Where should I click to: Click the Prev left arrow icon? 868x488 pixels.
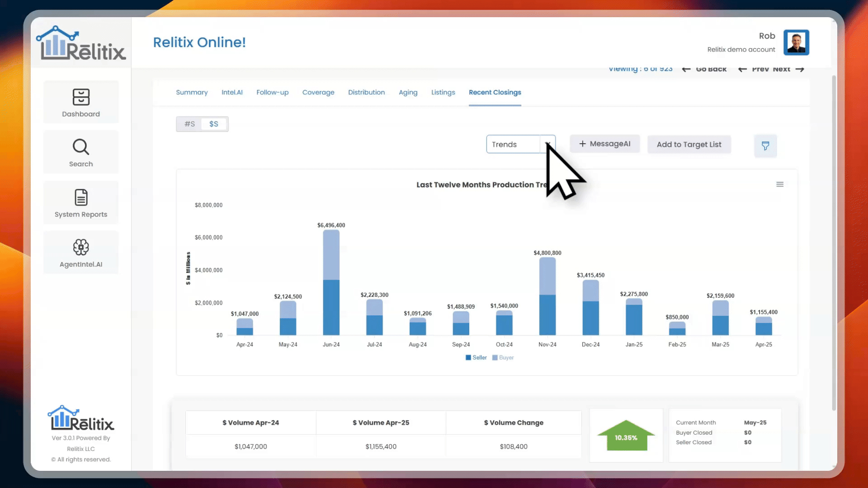(x=742, y=69)
